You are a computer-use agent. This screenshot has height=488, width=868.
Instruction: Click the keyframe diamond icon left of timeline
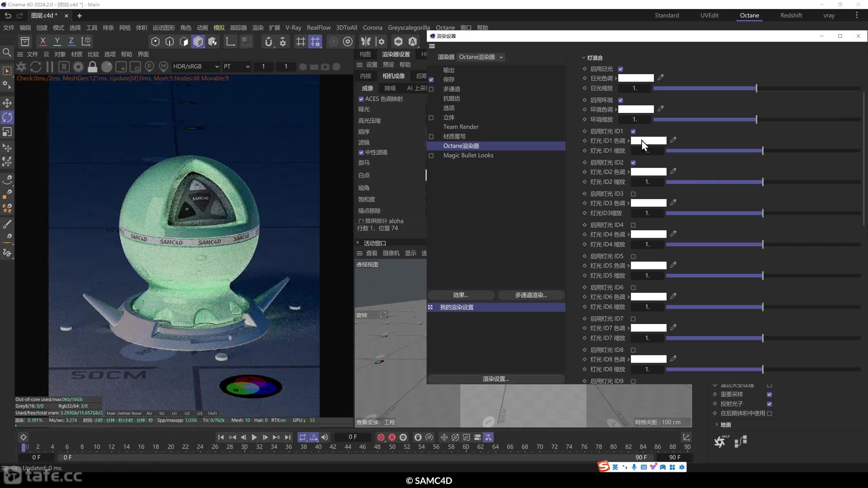[23, 437]
